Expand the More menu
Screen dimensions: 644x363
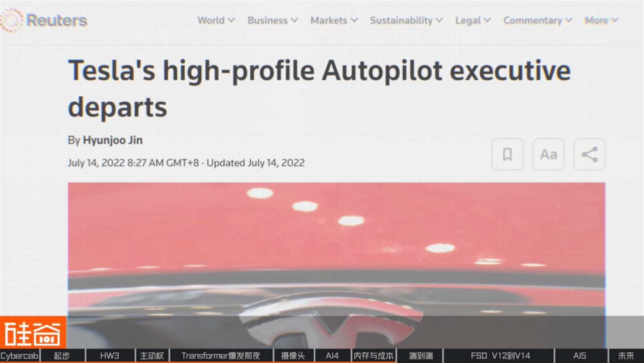601,20
